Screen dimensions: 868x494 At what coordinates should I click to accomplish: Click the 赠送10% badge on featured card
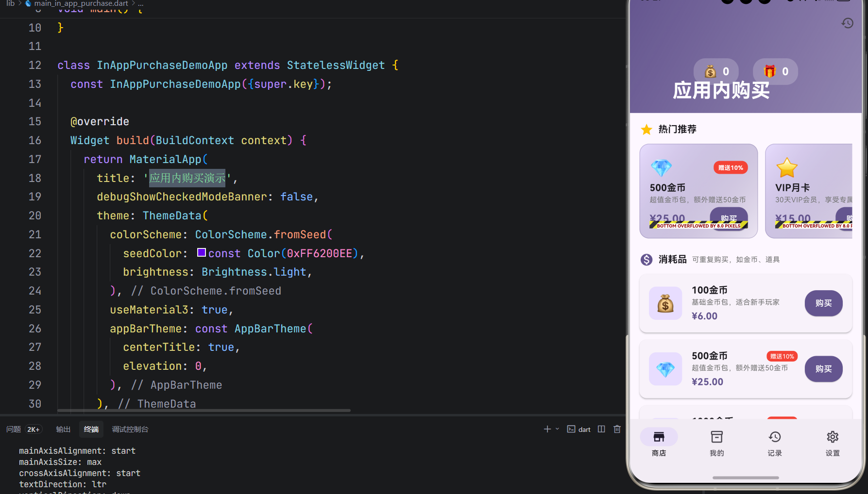731,168
